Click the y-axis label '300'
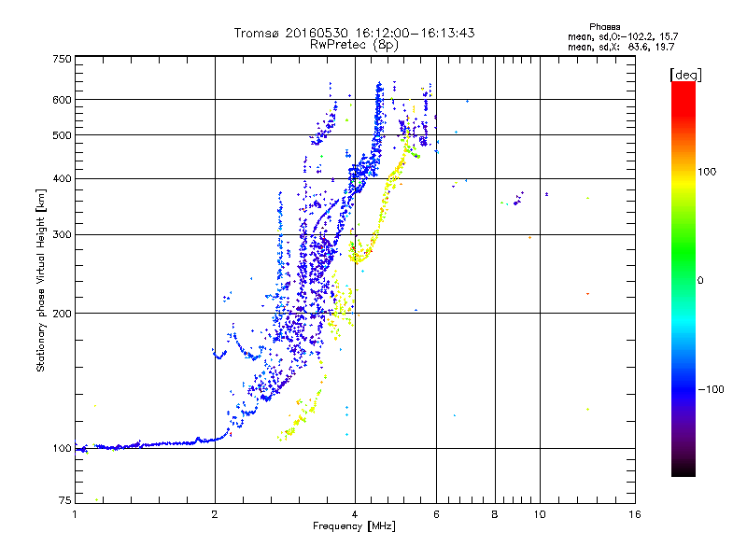747x560 pixels. 62,234
